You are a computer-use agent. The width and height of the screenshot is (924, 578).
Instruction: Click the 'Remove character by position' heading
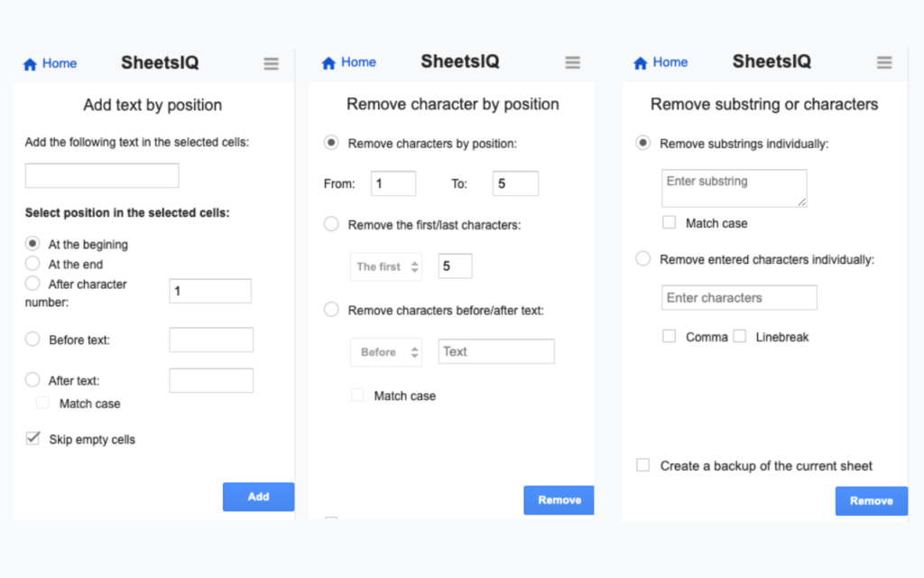(453, 104)
